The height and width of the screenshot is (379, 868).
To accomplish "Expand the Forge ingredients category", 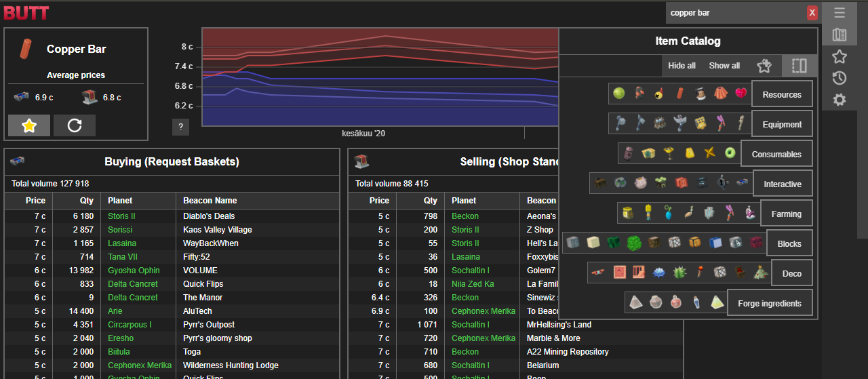I will click(x=770, y=304).
